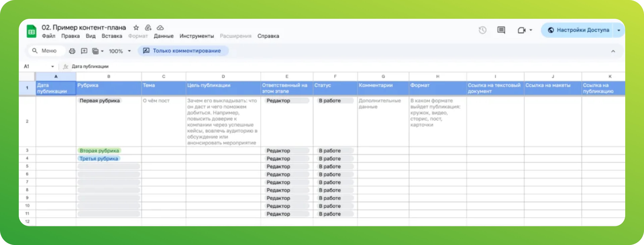
Task: Click Только комментирование mode button
Action: (x=183, y=51)
